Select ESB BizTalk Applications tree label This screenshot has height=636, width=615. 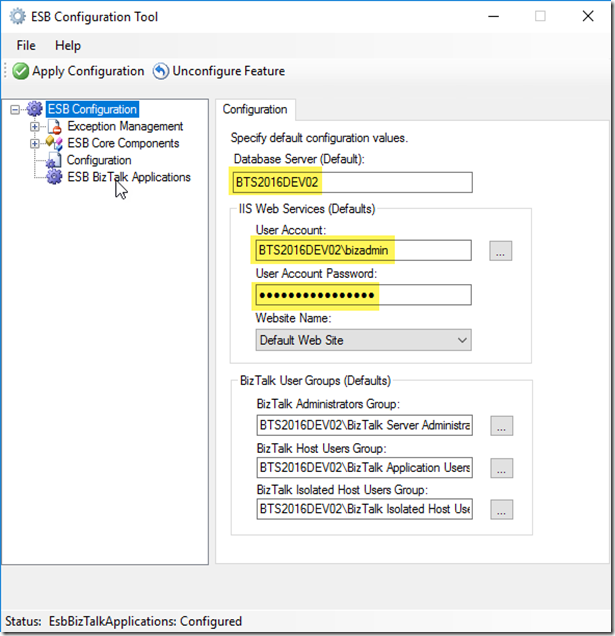[129, 177]
